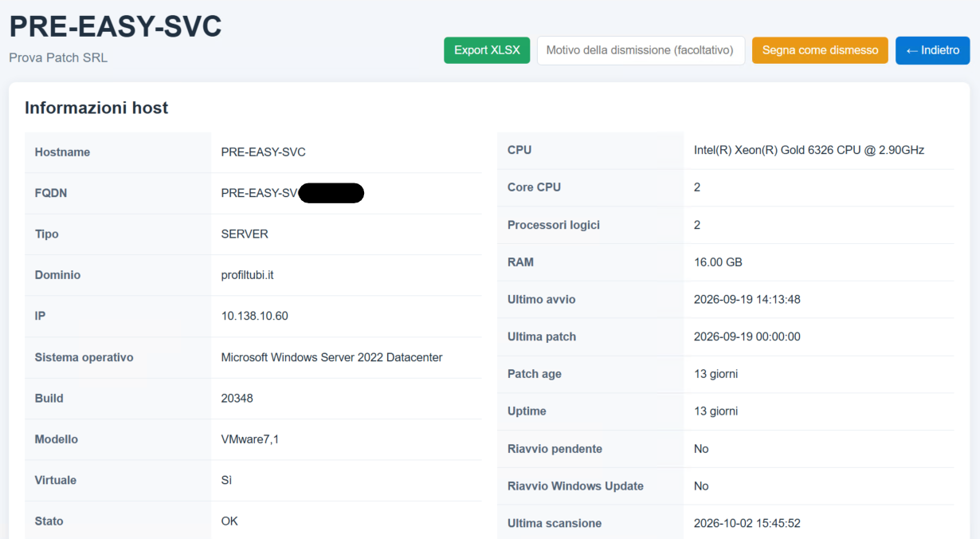Select the Hostname value PRE-EASY-SVC
Image resolution: width=980 pixels, height=539 pixels.
point(263,152)
